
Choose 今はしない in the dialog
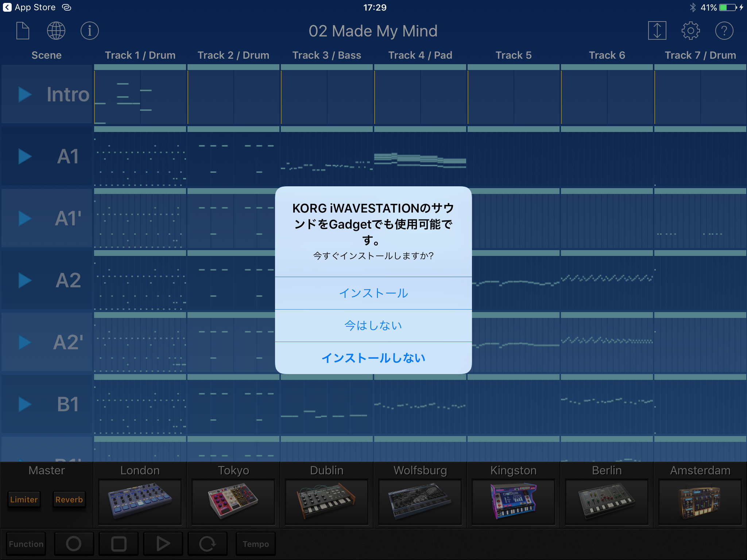coord(373,326)
